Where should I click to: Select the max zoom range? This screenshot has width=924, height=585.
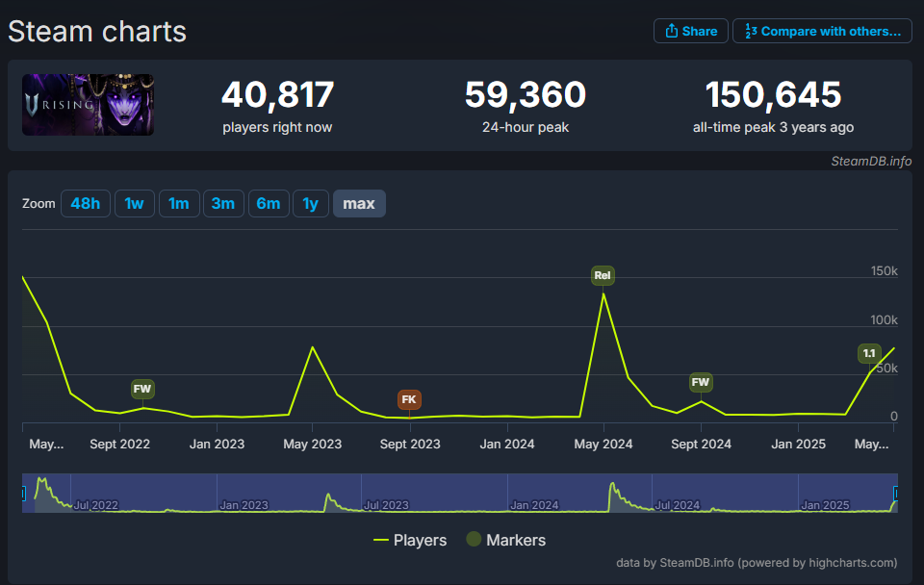coord(359,204)
